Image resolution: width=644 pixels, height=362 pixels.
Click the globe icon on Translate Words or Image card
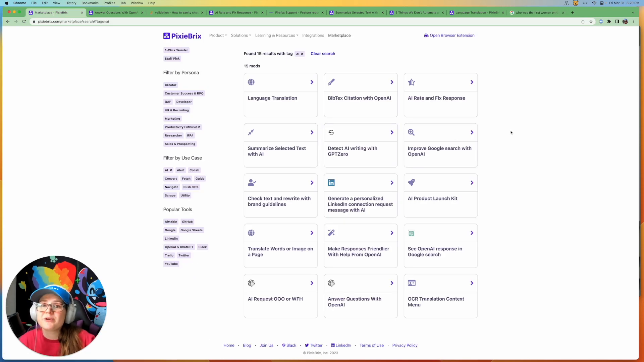coord(251,233)
